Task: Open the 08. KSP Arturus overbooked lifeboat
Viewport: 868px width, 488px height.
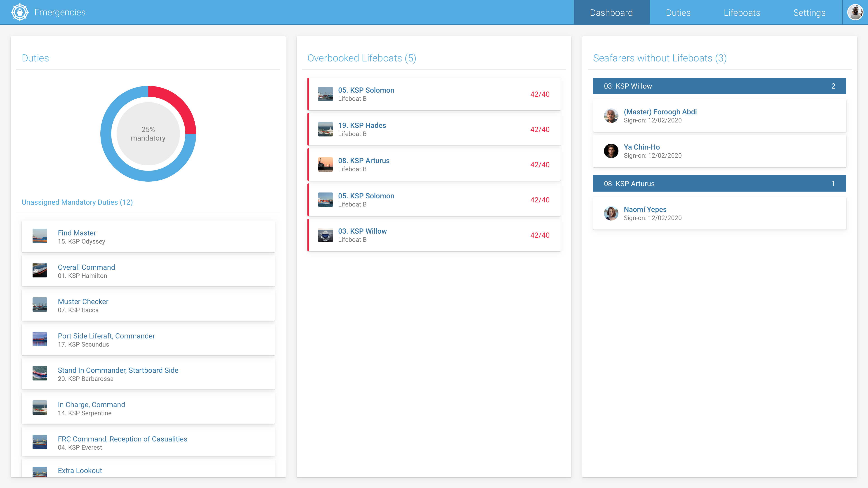Action: tap(363, 161)
